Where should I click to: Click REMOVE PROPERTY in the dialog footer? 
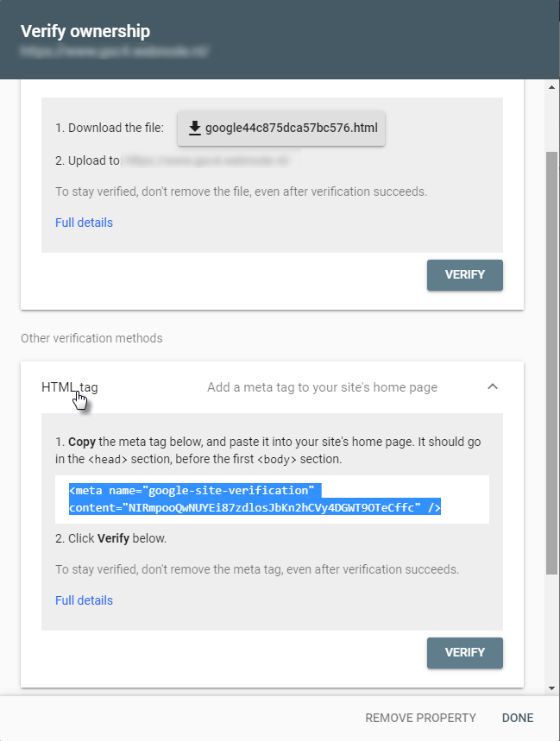click(x=420, y=718)
